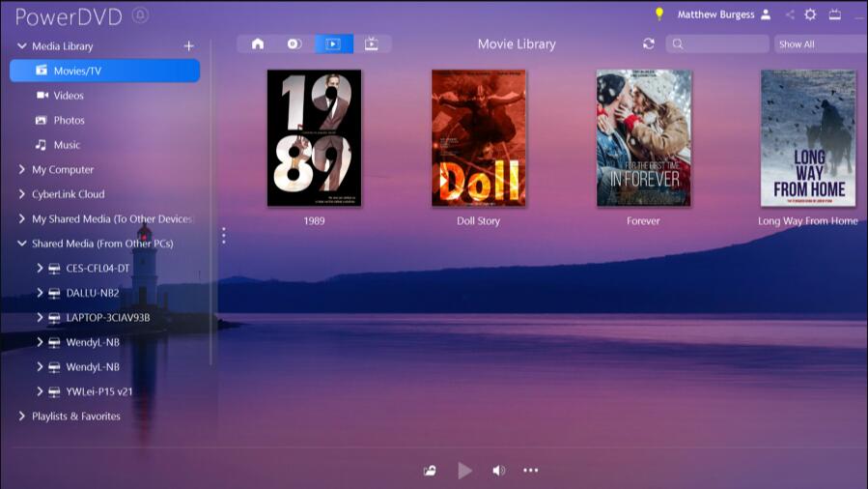Select the LAPTOP-3CIAV93B computer icon
868x489 pixels.
(x=54, y=318)
